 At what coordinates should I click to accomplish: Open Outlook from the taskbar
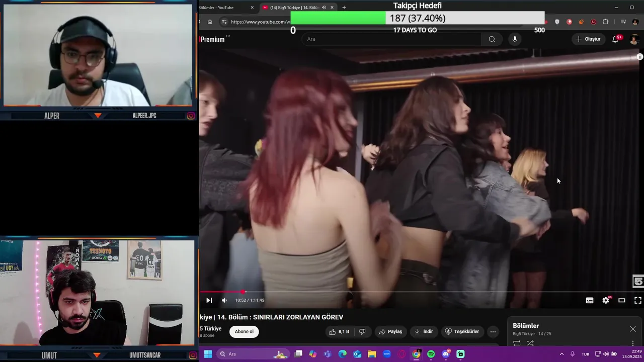pyautogui.click(x=357, y=354)
